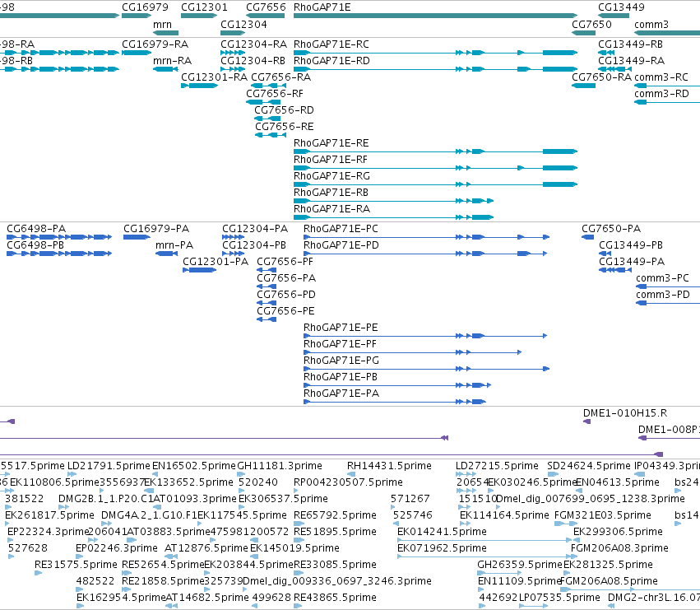This screenshot has width=700, height=610.
Task: Click EST FGM206A08.3prime label
Action: click(619, 548)
